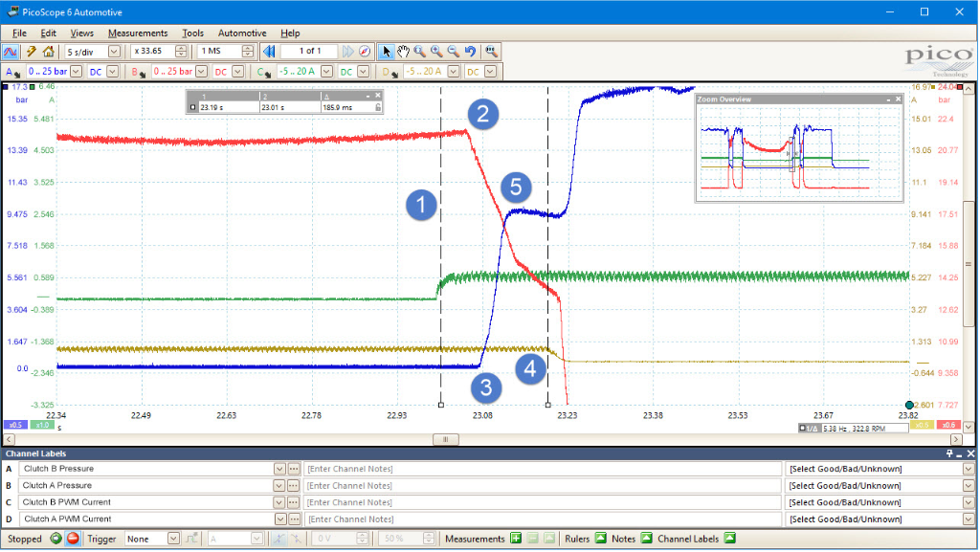Click the red x0.6 axis scale button
The height and width of the screenshot is (552, 980).
click(x=948, y=425)
